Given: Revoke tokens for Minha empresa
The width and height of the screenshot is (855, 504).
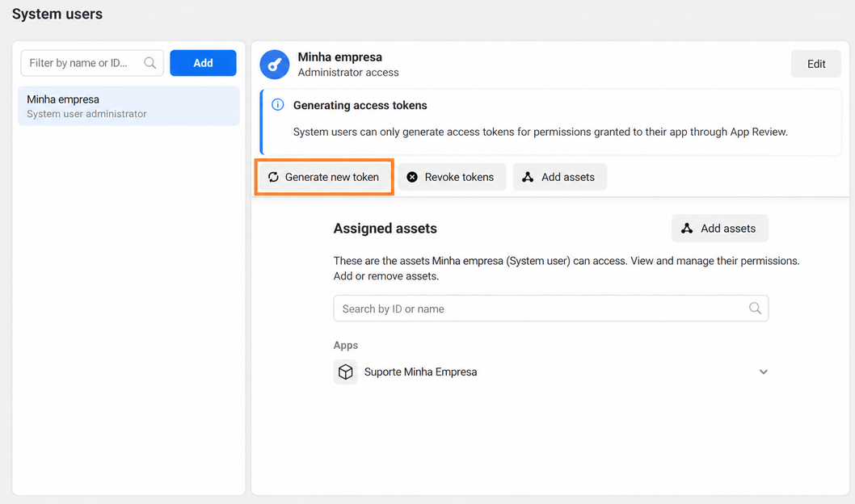Looking at the screenshot, I should 452,177.
